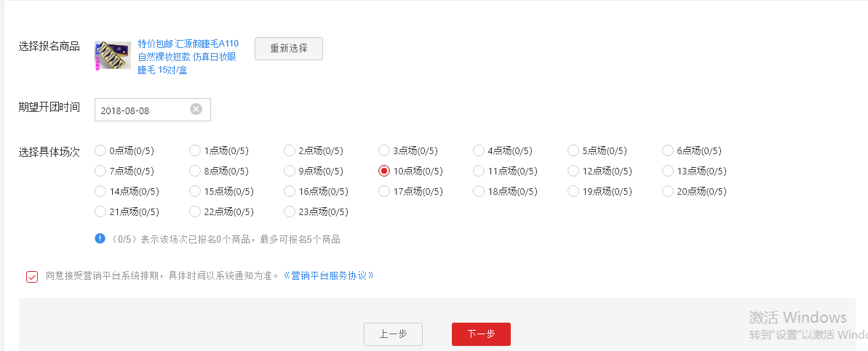Open the product title link for 汇源假睫毛A110
Viewport: 868px width, 351px height.
tap(188, 56)
